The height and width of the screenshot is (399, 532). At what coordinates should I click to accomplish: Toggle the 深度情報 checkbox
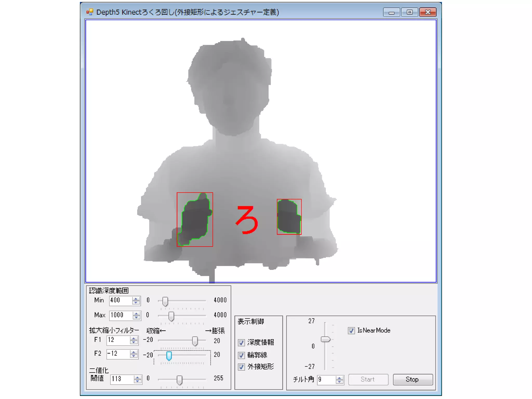(241, 343)
